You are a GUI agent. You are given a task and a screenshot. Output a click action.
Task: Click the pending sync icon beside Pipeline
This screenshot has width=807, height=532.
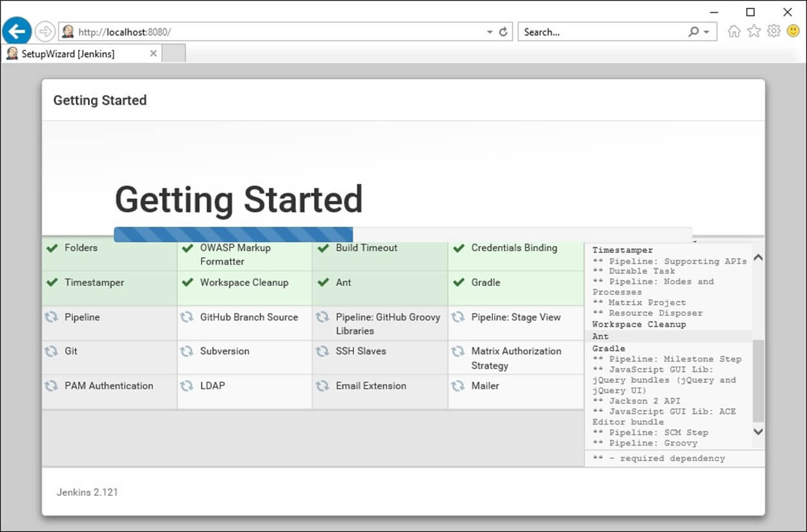click(x=51, y=317)
